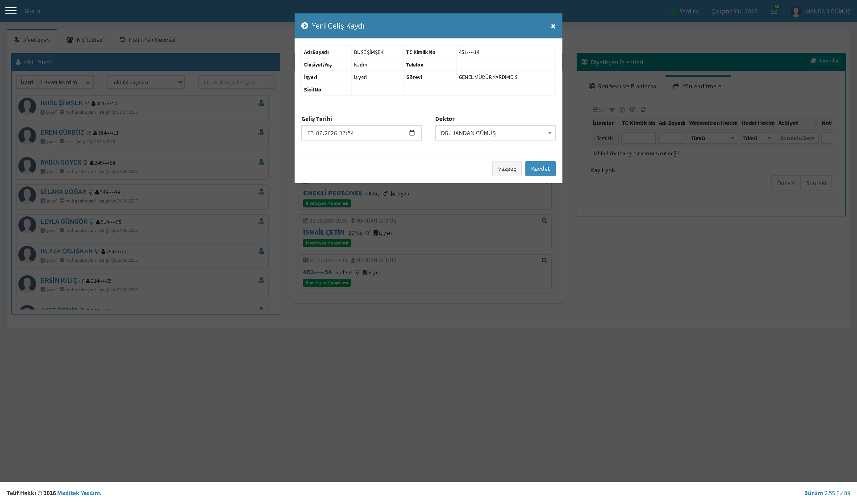Click the Adı Soyadı filter field
This screenshot has width=857, height=504.
click(x=672, y=138)
